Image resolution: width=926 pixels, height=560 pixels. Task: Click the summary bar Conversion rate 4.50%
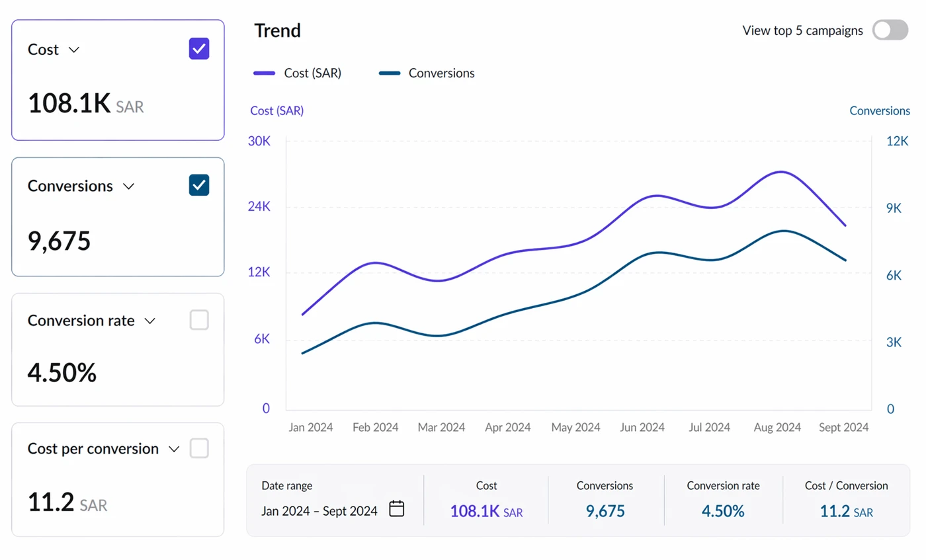click(x=723, y=511)
